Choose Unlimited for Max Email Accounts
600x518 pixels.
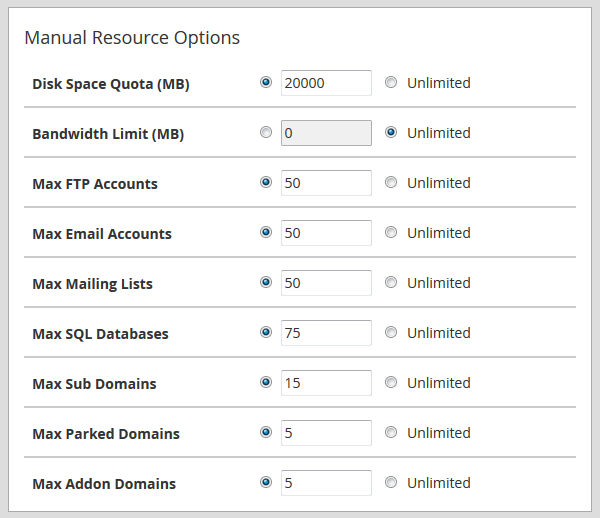coord(391,232)
